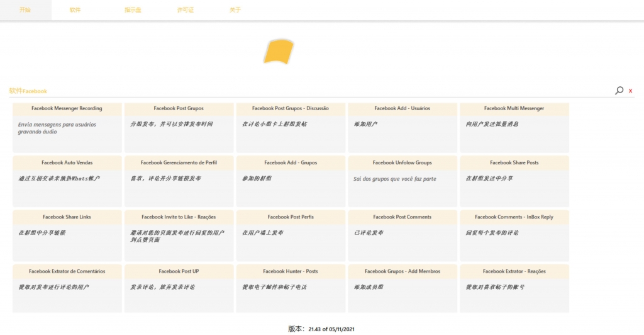This screenshot has width=644, height=335.
Task: Open Facebook Add - Grupos card
Action: click(291, 181)
